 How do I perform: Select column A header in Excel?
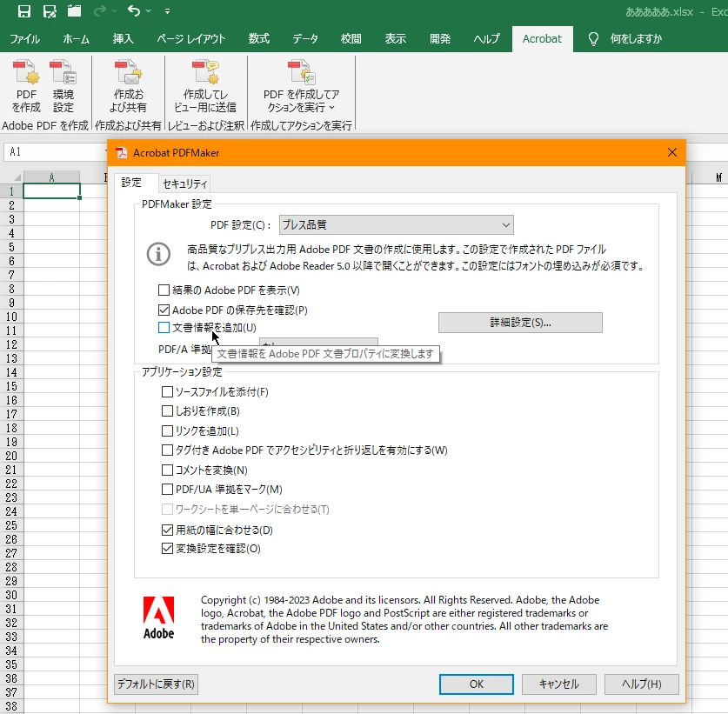(x=51, y=177)
